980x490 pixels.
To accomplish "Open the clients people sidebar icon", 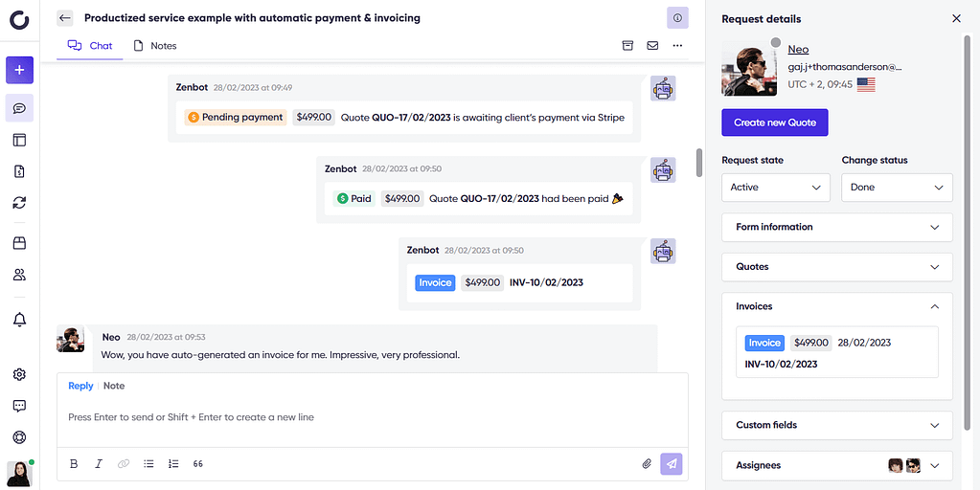I will (19, 274).
